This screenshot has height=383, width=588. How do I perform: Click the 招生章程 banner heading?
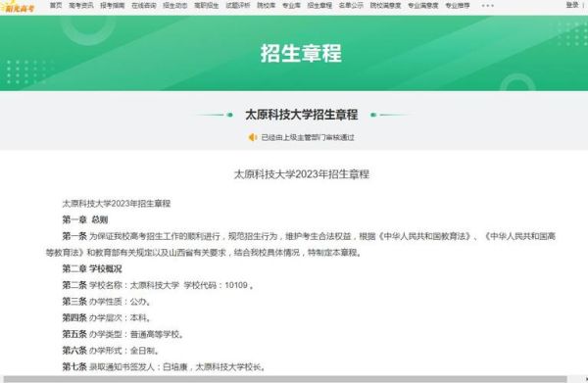click(x=301, y=53)
